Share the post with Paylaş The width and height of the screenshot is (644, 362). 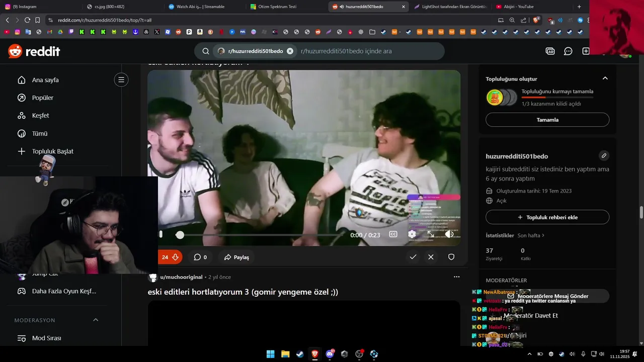(236, 257)
